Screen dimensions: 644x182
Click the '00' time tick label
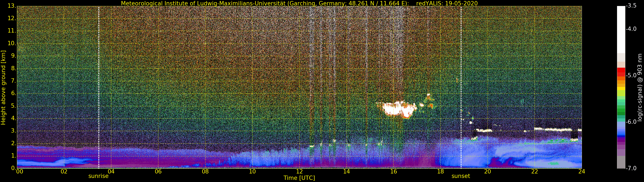coord(19,172)
